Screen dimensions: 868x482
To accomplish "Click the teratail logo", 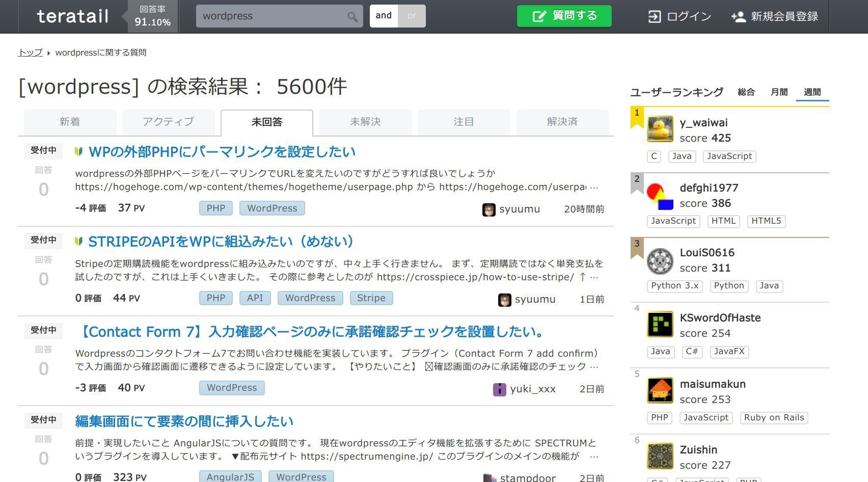I will [x=72, y=16].
